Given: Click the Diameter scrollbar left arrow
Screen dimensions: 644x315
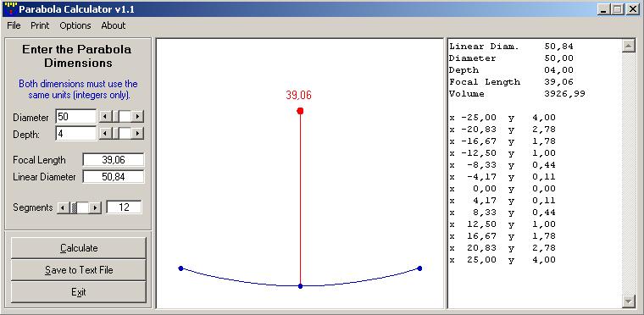Looking at the screenshot, I should pyautogui.click(x=106, y=117).
